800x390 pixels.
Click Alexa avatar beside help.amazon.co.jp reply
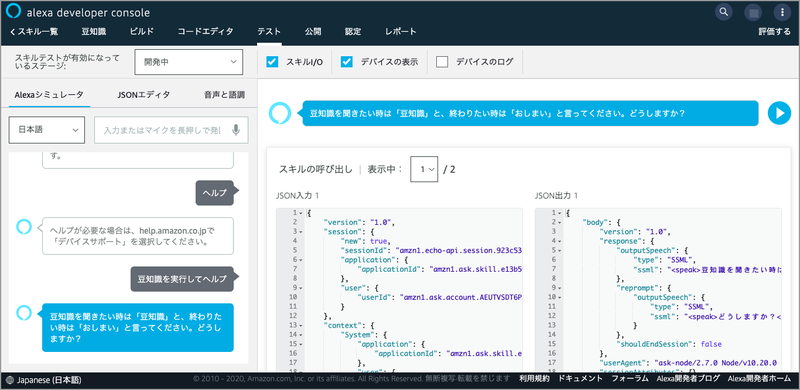coord(24,226)
